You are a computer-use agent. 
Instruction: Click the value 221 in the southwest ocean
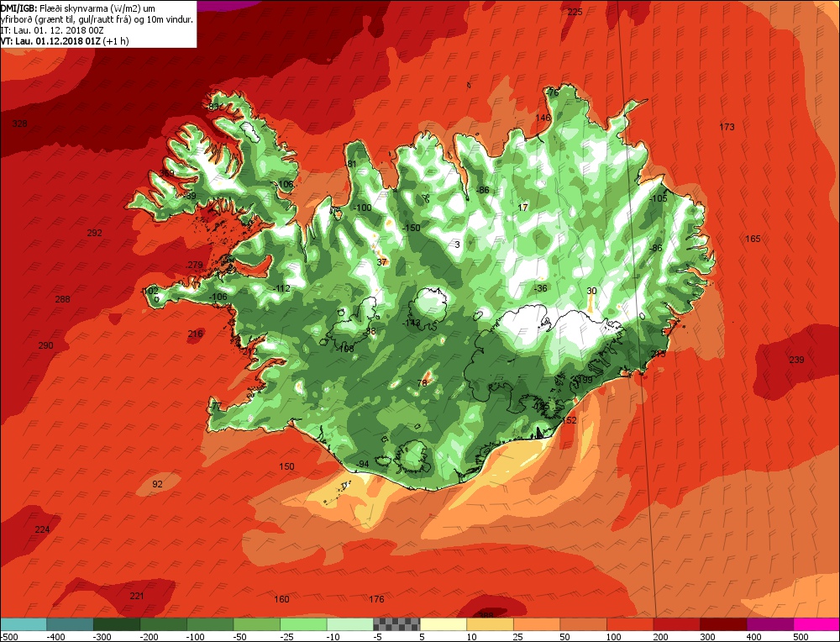(x=137, y=596)
